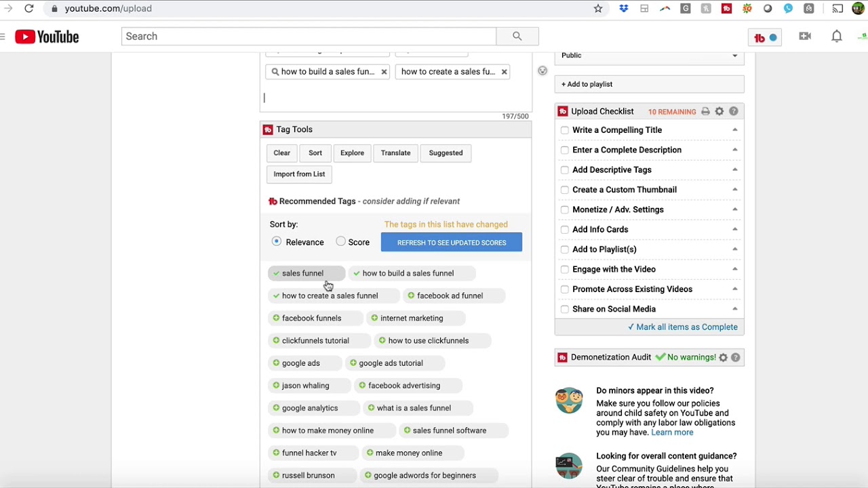
Task: Check 'Monetize / Adv. Settings'
Action: [x=565, y=209]
